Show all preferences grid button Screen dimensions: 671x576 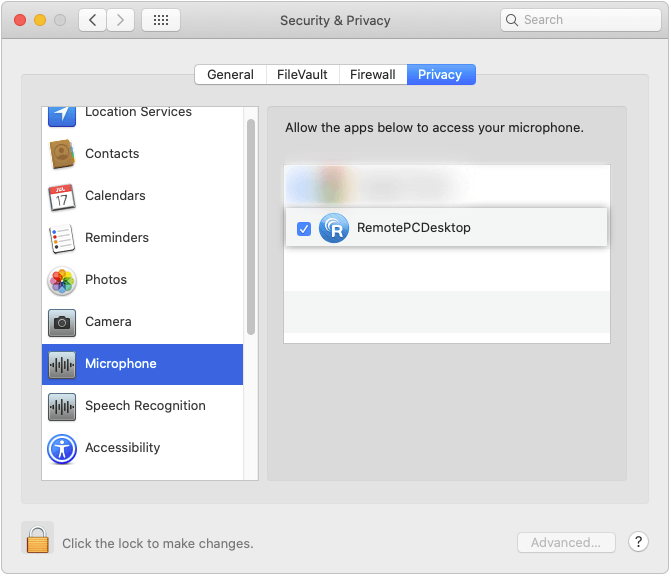click(161, 20)
